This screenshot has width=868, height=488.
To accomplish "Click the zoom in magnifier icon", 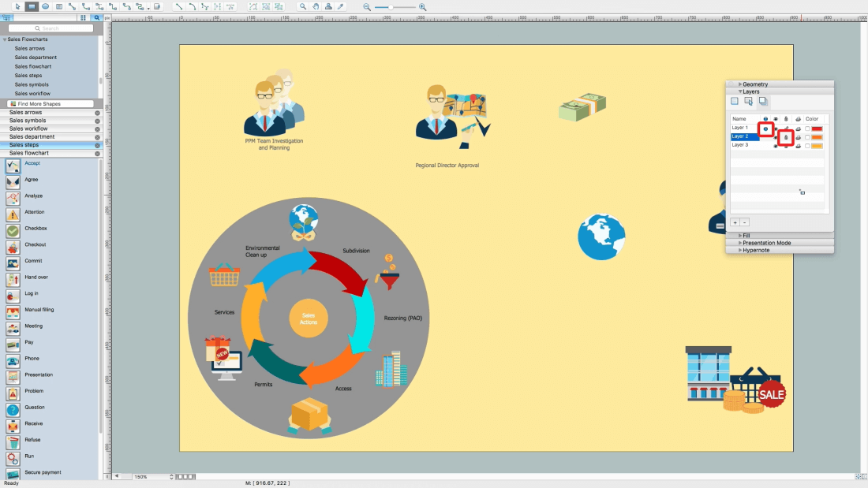I will click(x=422, y=7).
